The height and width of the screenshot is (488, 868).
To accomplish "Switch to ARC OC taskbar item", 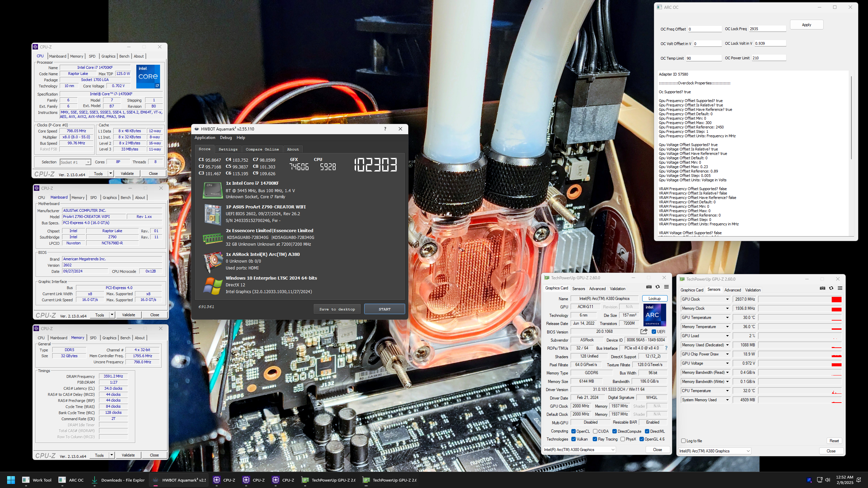I will click(71, 480).
